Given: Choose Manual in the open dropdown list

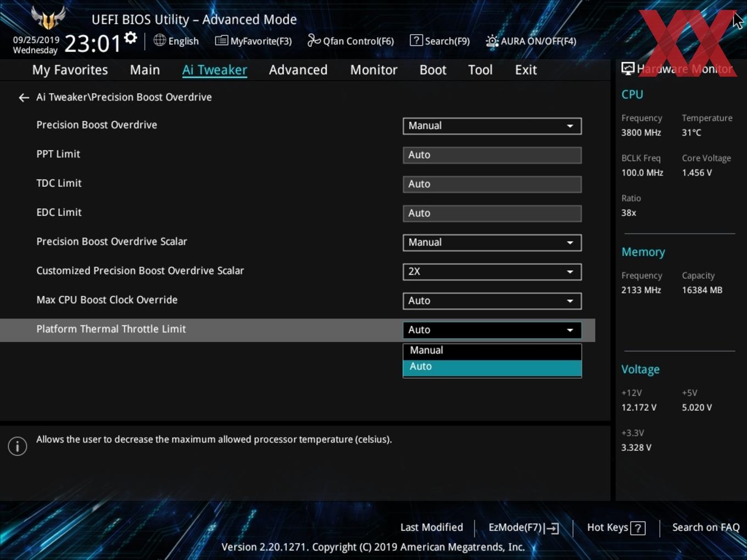Looking at the screenshot, I should (x=492, y=351).
